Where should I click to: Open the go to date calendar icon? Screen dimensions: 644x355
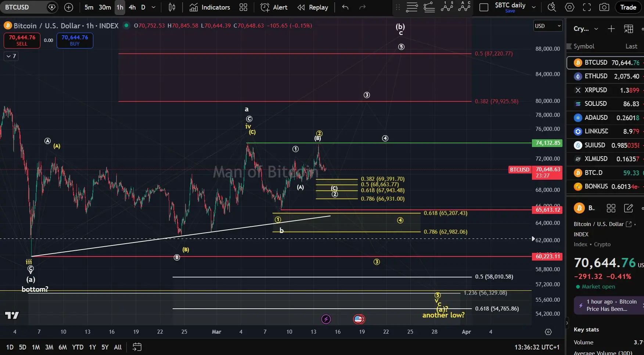(137, 347)
